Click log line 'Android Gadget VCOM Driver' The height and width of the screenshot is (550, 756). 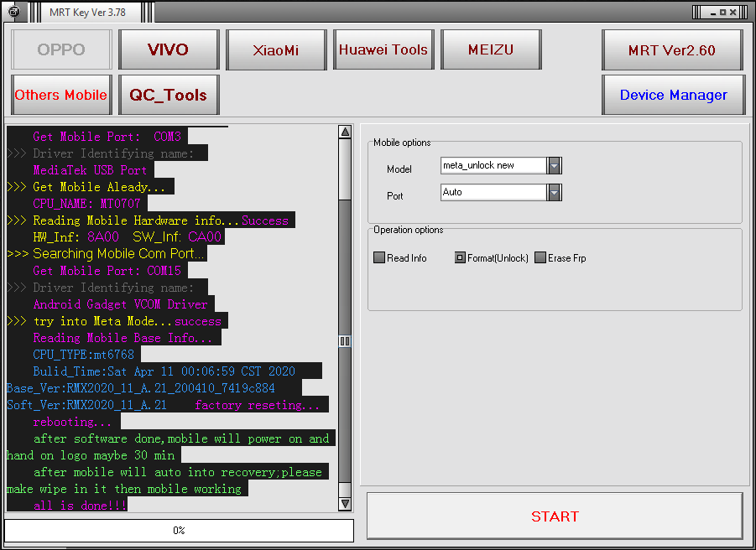click(x=121, y=304)
